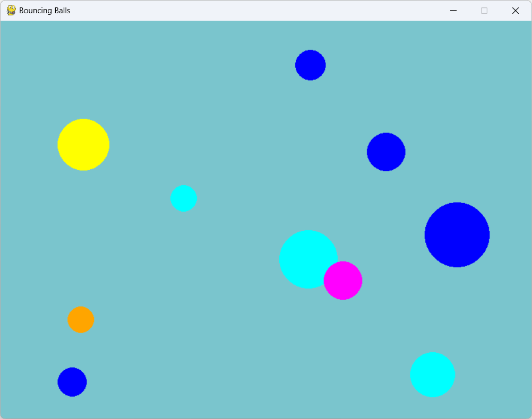Click the largest blue ball
The height and width of the screenshot is (419, 532).
(457, 235)
